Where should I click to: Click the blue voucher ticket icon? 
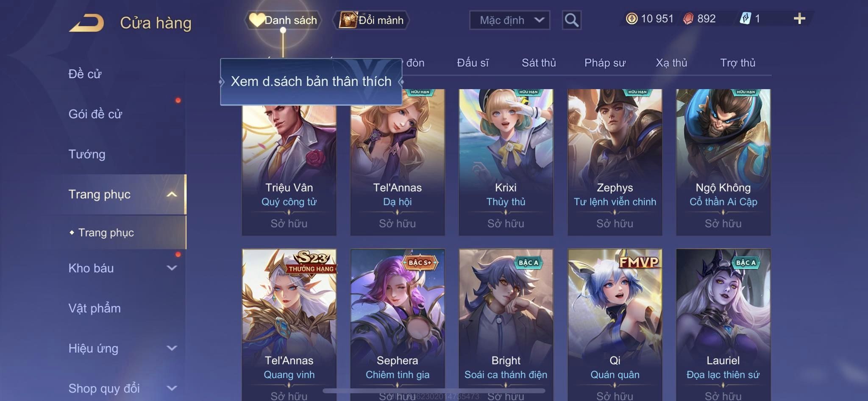click(745, 19)
